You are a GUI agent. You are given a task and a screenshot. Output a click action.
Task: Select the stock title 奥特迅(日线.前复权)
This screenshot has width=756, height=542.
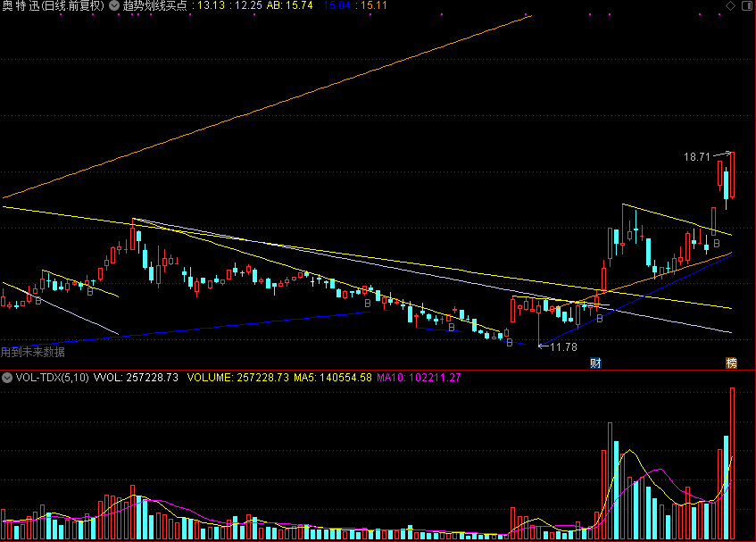pyautogui.click(x=53, y=5)
